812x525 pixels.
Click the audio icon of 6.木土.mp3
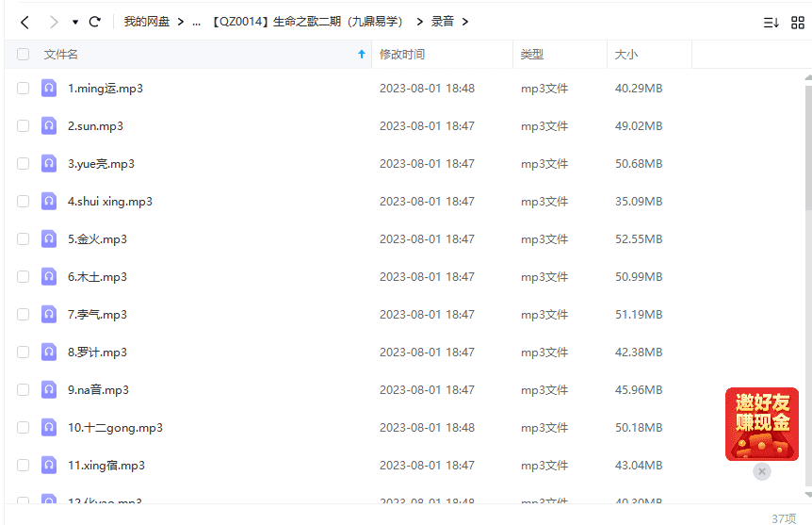[x=49, y=277]
